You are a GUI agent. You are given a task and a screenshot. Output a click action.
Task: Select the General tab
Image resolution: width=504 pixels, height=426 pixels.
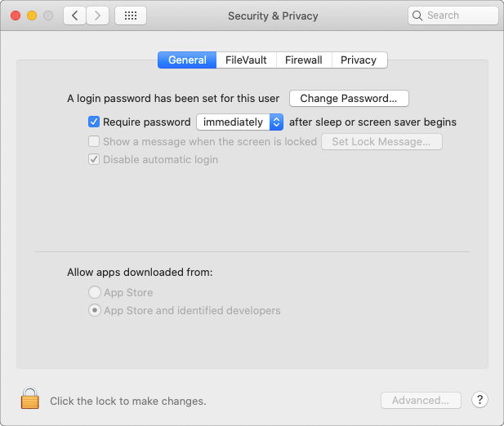187,60
